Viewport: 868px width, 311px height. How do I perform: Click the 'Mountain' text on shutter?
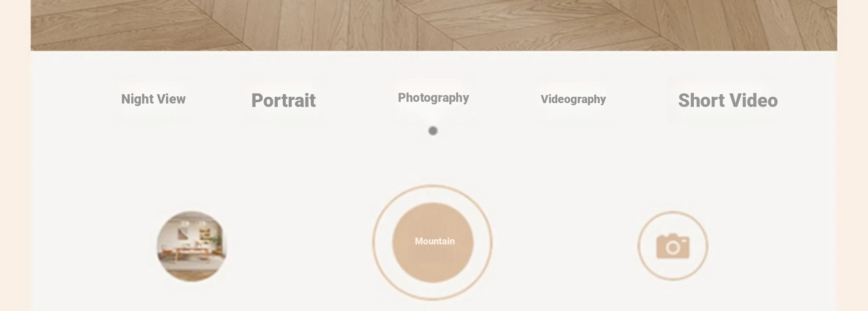(435, 241)
